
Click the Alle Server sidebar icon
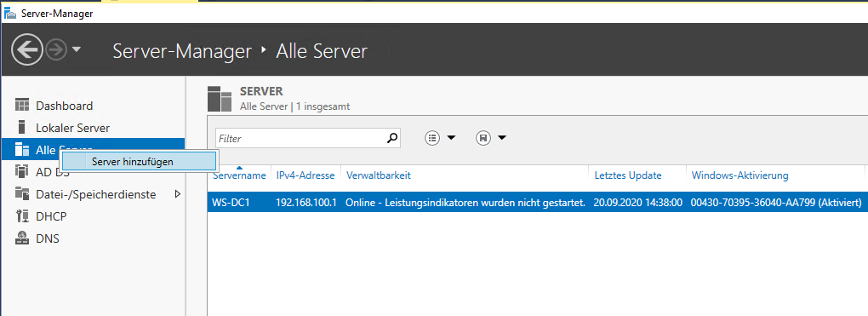tap(21, 149)
